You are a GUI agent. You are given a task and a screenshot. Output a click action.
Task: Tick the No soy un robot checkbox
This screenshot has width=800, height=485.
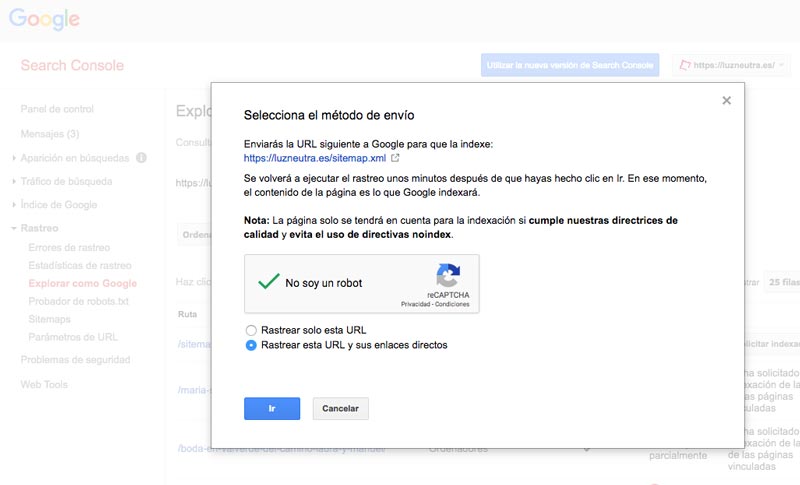[x=268, y=282]
